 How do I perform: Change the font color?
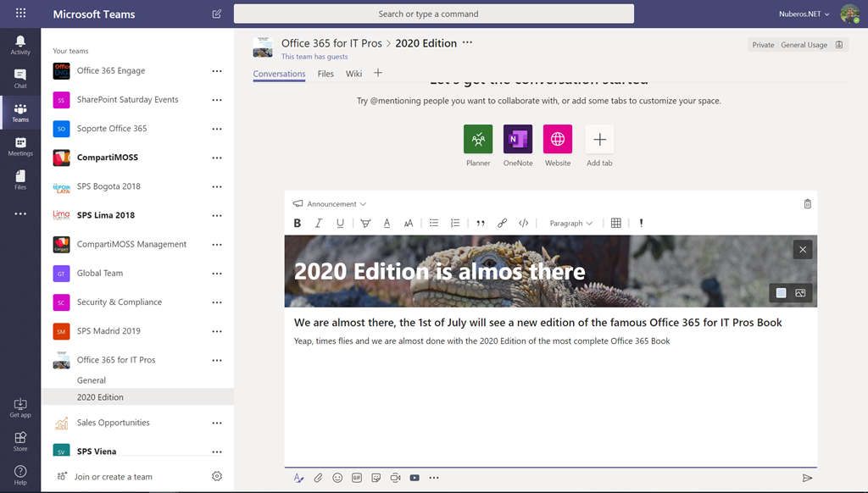[x=387, y=223]
